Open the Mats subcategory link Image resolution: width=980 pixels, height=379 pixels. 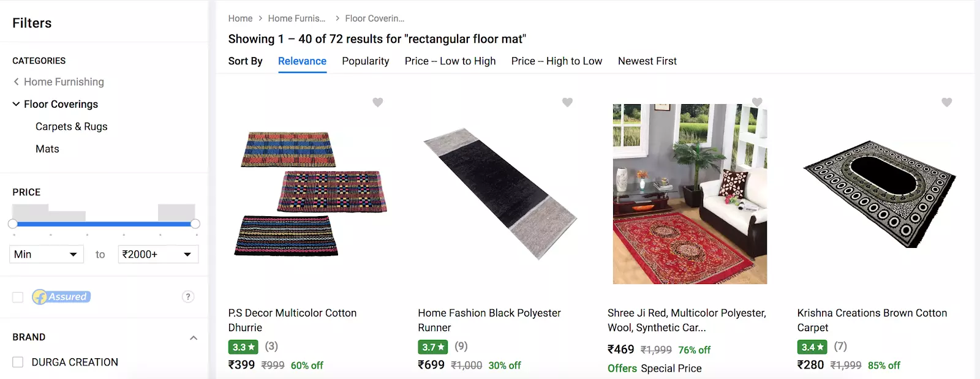pyautogui.click(x=47, y=149)
